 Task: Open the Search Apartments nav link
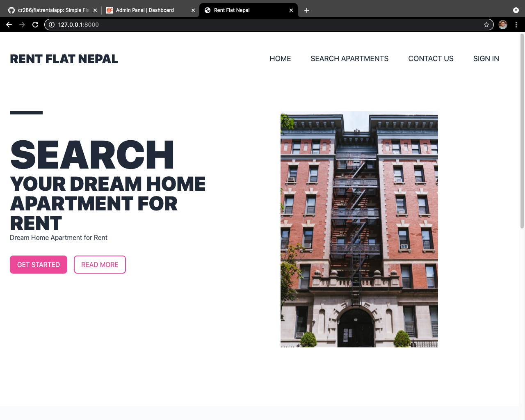point(349,59)
